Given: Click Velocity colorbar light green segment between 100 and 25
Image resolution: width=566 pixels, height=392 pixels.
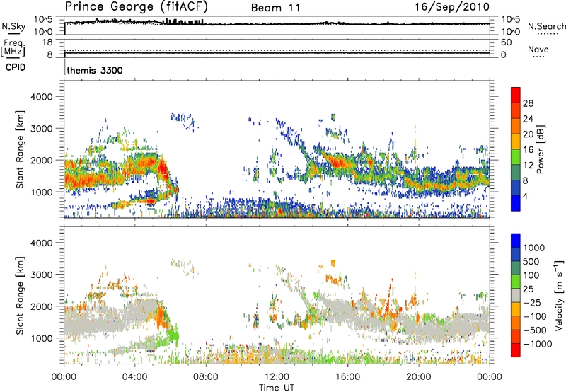Looking at the screenshot, I should [516, 282].
